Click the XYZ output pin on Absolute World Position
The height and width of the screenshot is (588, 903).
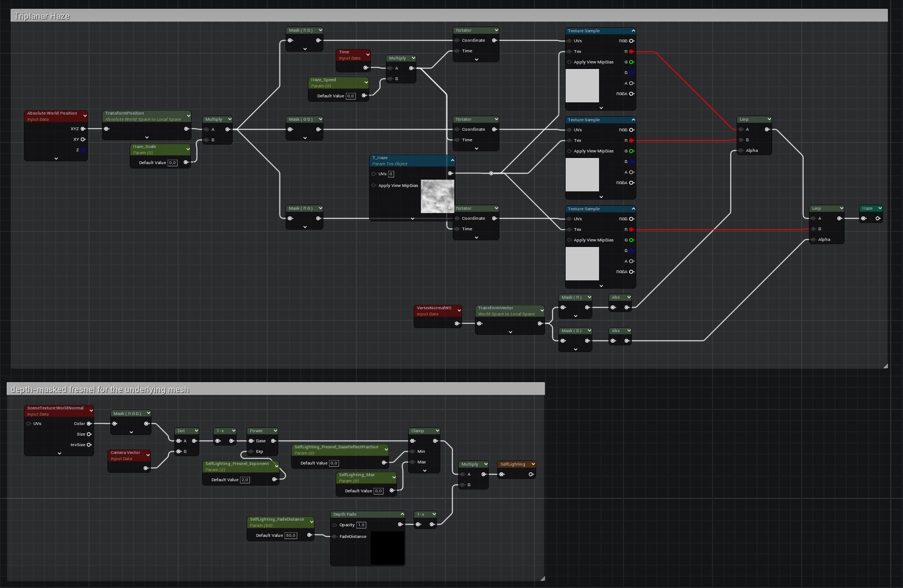[82, 129]
